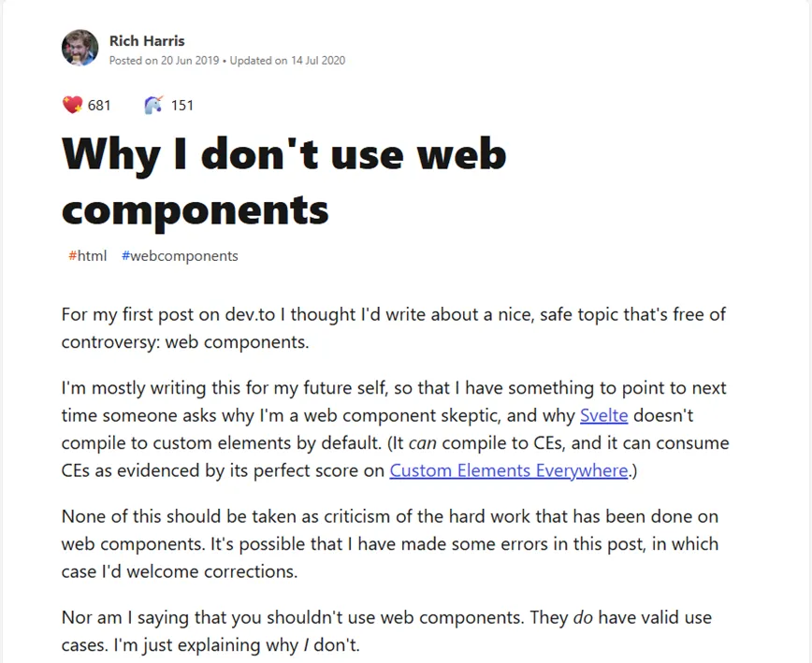Toggle off the 681 heart count reaction
Image resolution: width=812 pixels, height=663 pixels.
point(73,105)
